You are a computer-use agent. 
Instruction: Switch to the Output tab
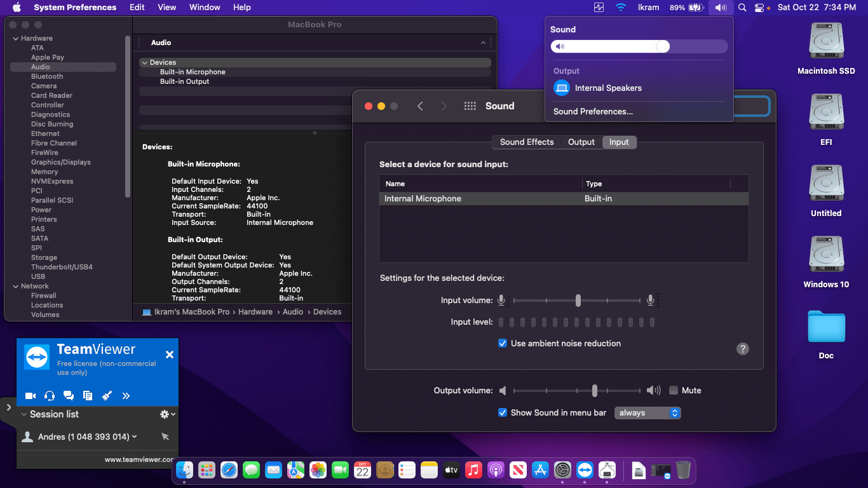point(581,142)
